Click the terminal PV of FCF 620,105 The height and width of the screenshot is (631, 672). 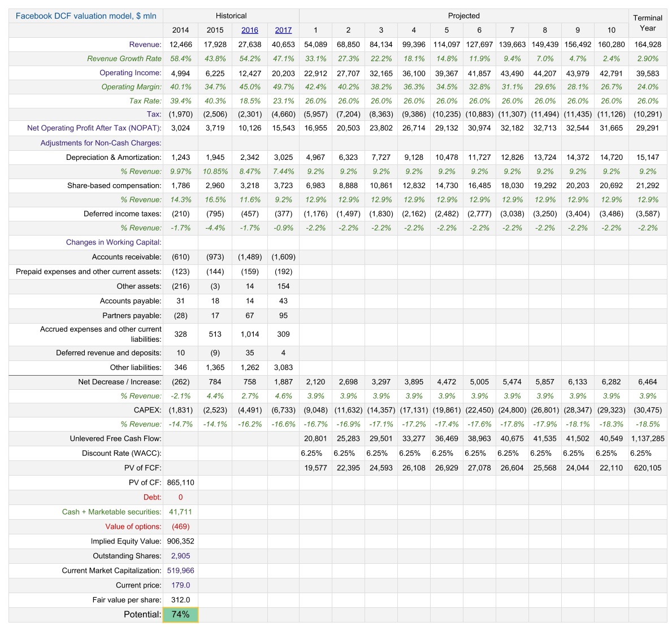tap(648, 468)
